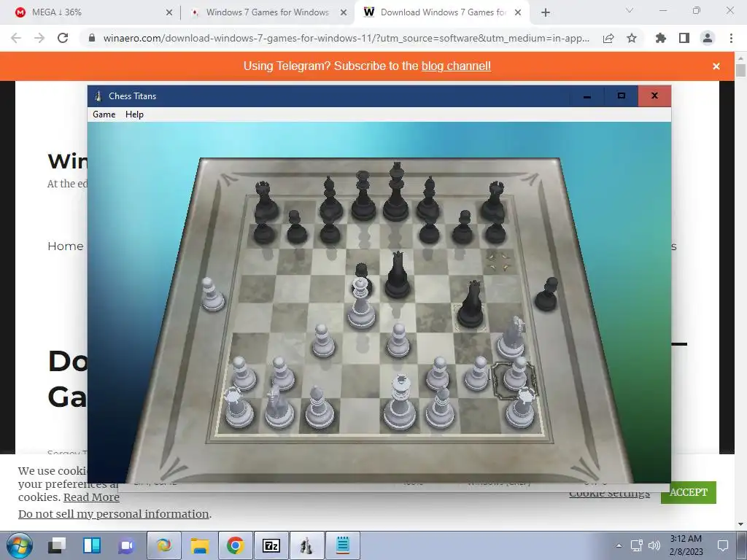Open the Chrome extensions puzzle menu
Viewport: 747px width, 560px height.
[x=661, y=38]
